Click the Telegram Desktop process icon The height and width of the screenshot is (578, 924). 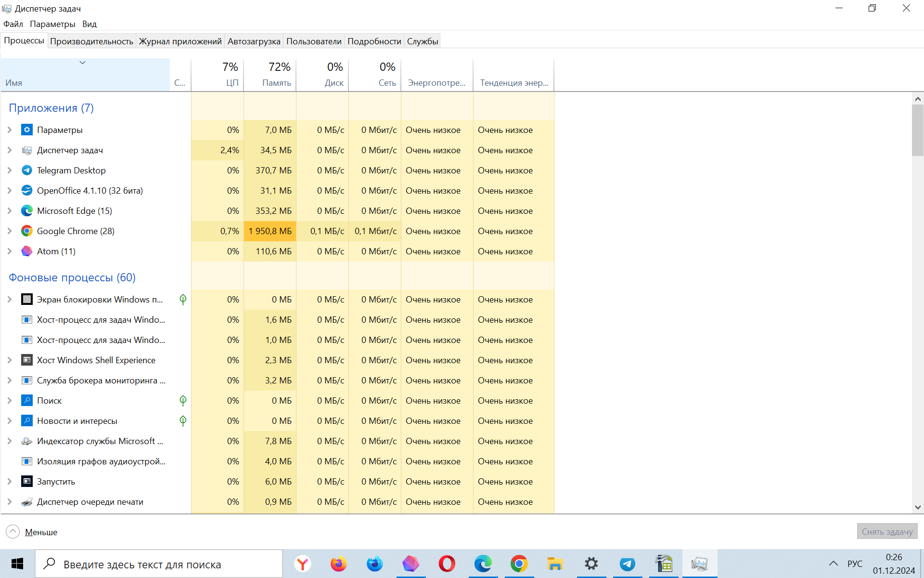[27, 170]
